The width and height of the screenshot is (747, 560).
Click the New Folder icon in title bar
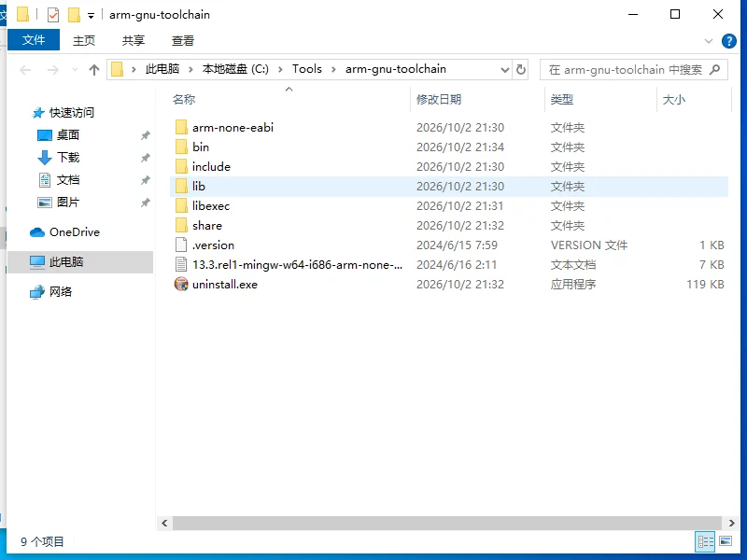74,15
